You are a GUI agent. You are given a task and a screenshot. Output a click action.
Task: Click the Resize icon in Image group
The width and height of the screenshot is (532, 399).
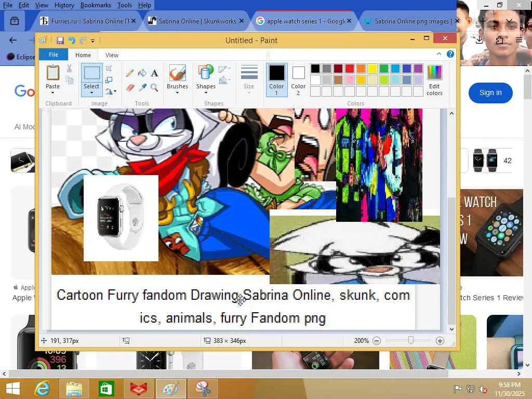(x=109, y=80)
